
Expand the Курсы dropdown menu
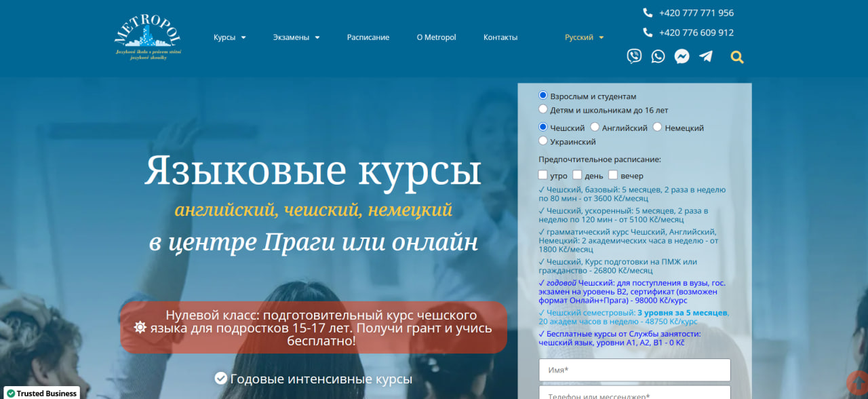click(230, 37)
